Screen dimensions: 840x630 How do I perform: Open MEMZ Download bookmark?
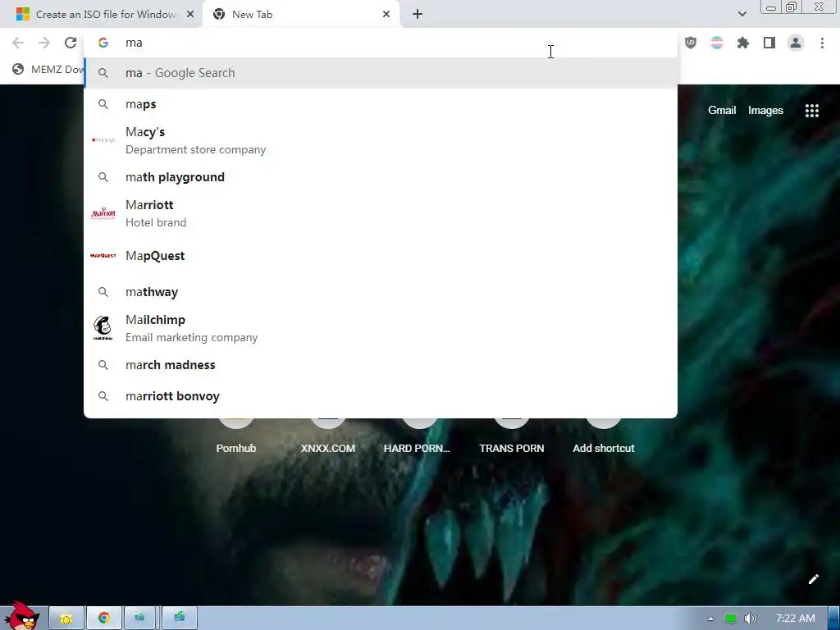(x=48, y=69)
